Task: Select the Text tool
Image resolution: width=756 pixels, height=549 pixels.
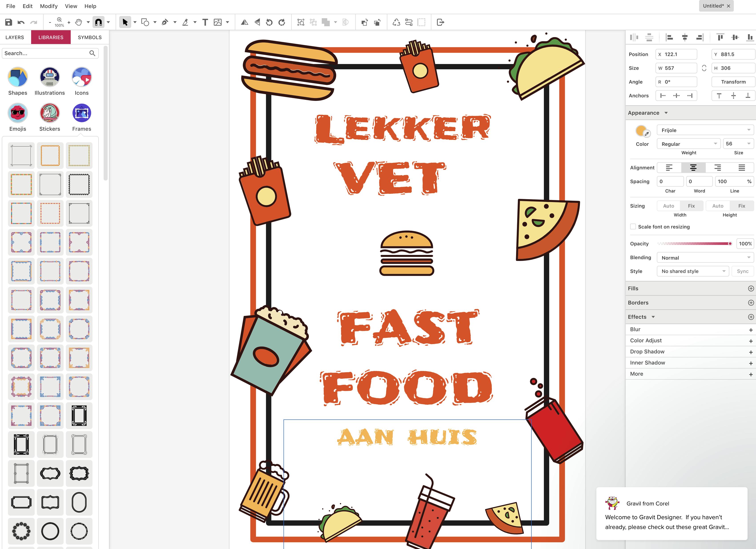Action: tap(205, 22)
